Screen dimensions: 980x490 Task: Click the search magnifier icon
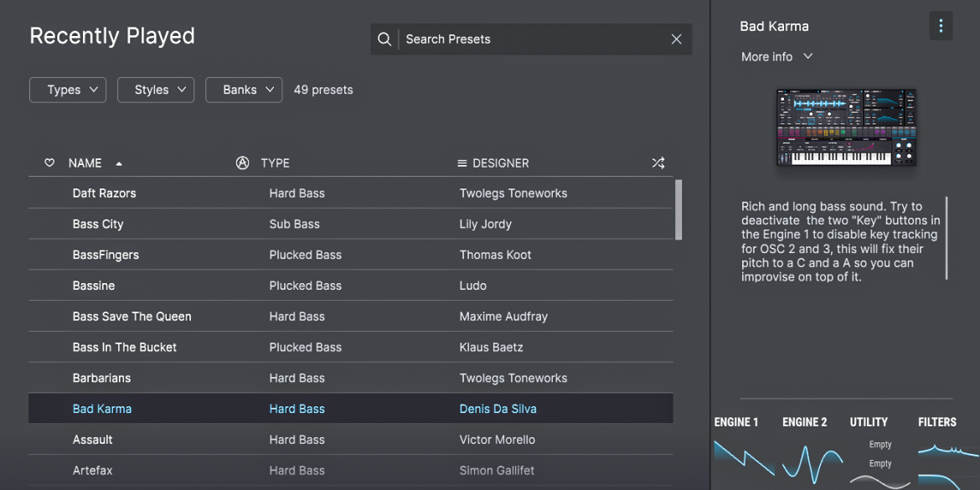coord(384,39)
